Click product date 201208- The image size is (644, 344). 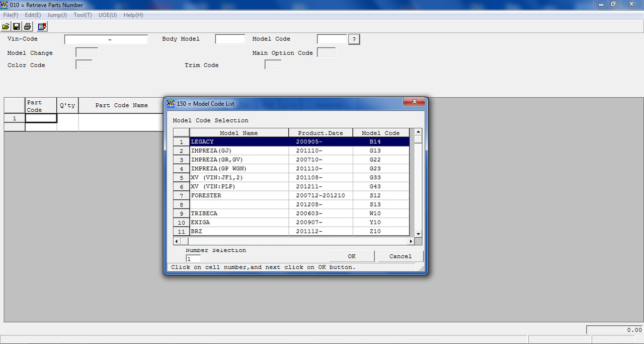309,204
